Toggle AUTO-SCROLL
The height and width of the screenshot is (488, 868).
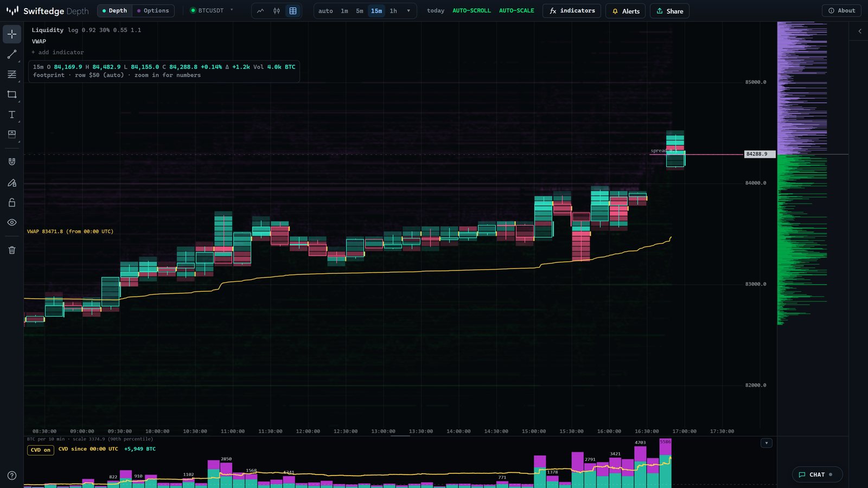[x=471, y=11]
